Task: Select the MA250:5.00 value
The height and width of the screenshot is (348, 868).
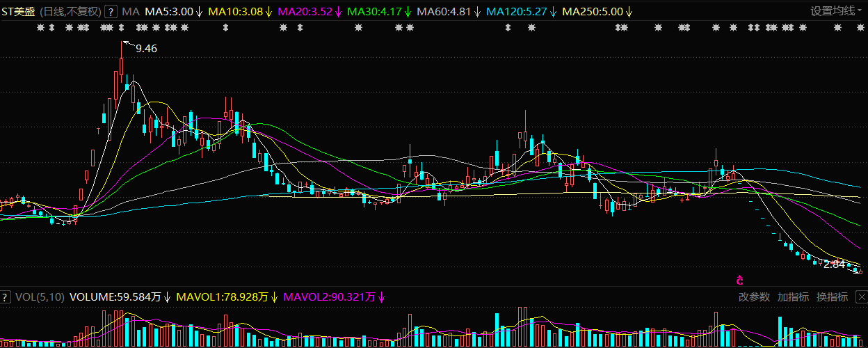Action: pos(593,12)
